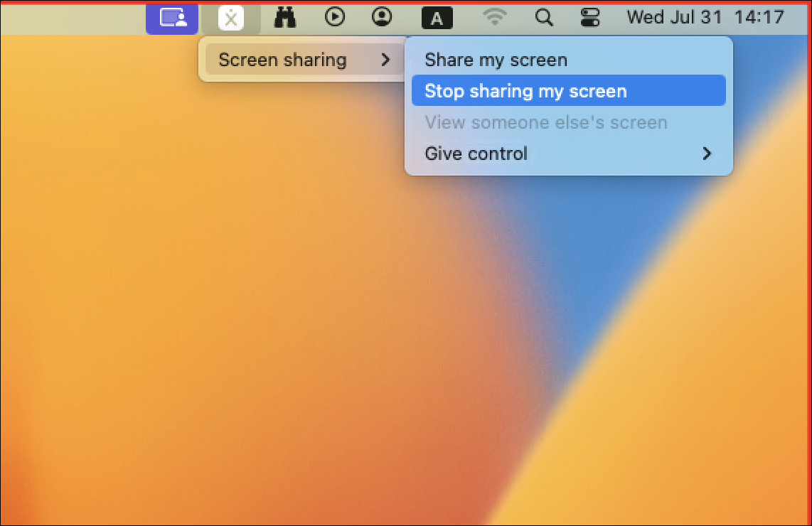Click the white X app menu bar icon
The height and width of the screenshot is (526, 812).
coord(231,18)
